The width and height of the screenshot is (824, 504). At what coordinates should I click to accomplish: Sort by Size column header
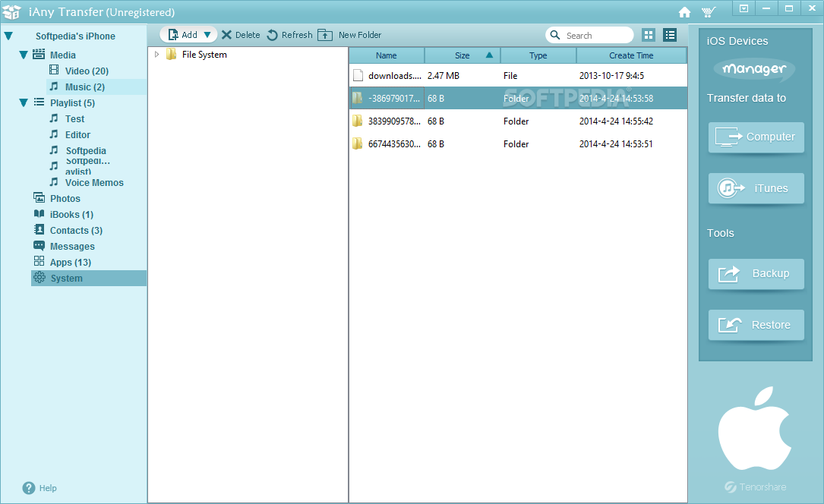(463, 55)
